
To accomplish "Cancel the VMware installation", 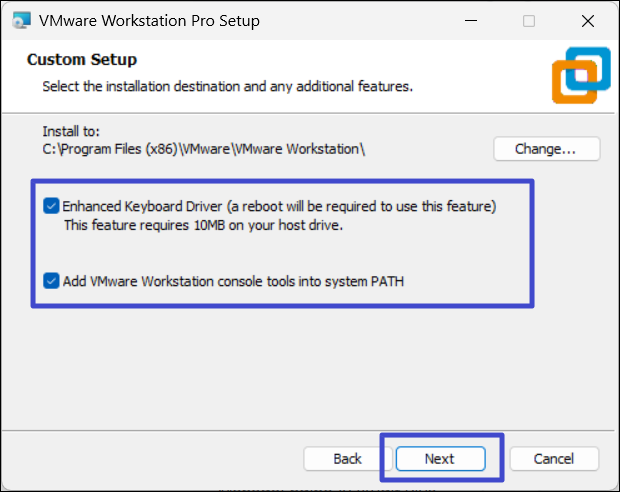I will coord(553,459).
